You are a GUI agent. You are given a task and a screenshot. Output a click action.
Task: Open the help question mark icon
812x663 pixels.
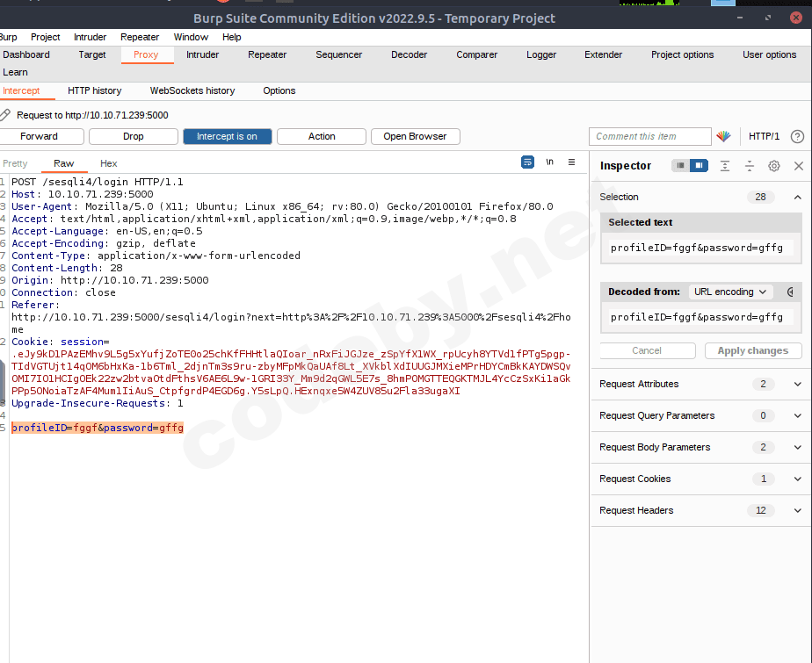coord(797,136)
